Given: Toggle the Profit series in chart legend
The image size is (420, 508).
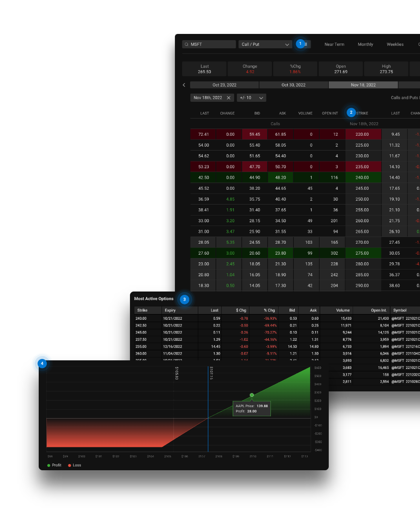Looking at the screenshot, I should pyautogui.click(x=55, y=465).
